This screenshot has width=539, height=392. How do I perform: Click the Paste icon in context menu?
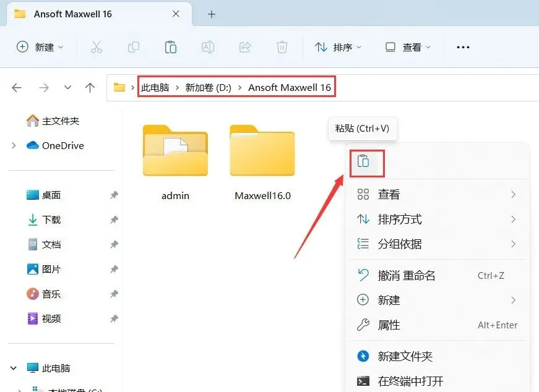(363, 161)
